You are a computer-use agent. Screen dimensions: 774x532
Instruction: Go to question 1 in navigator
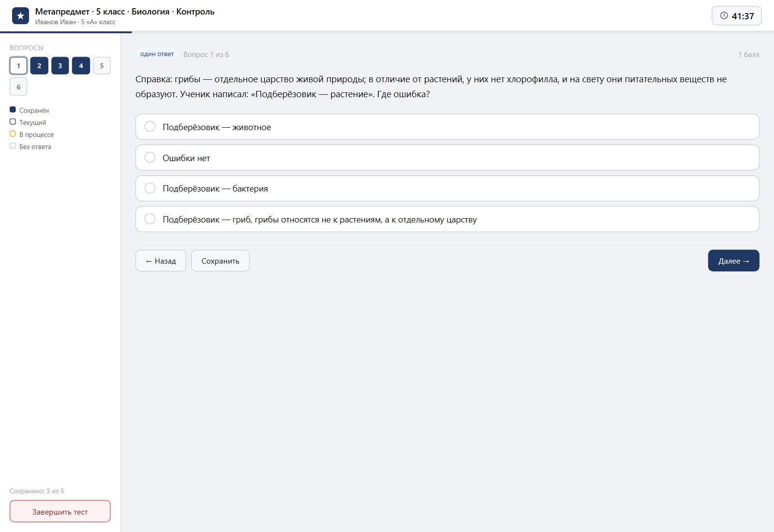pos(18,66)
